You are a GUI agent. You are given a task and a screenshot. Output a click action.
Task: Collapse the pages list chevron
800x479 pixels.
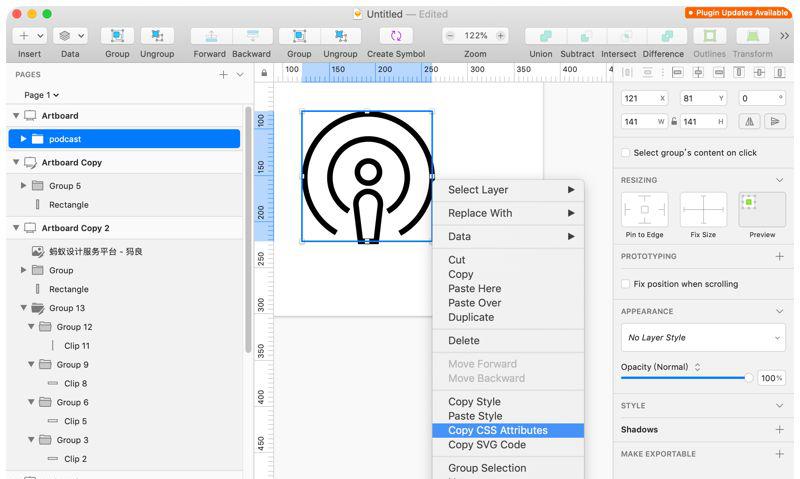pyautogui.click(x=240, y=74)
